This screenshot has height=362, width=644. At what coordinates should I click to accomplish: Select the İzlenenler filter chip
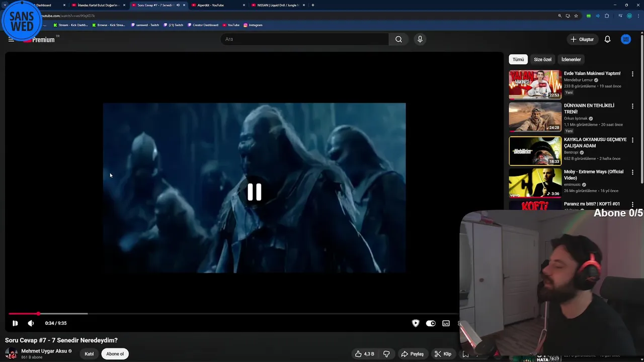(571, 59)
